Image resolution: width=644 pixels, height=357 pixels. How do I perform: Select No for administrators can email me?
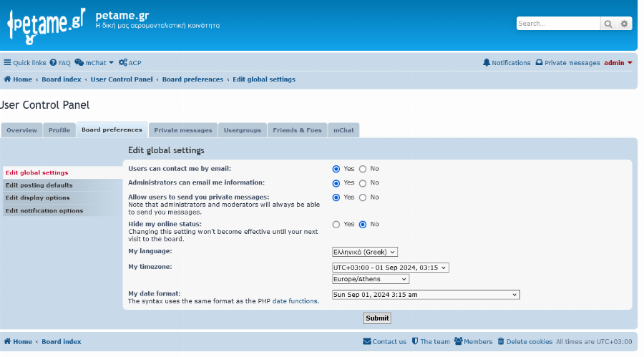(363, 183)
